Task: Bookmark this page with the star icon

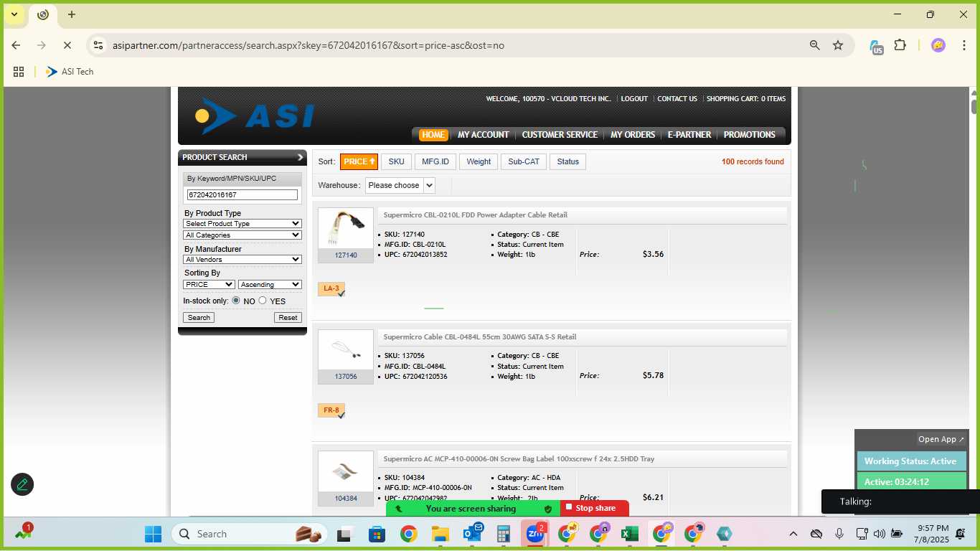Action: (x=838, y=45)
